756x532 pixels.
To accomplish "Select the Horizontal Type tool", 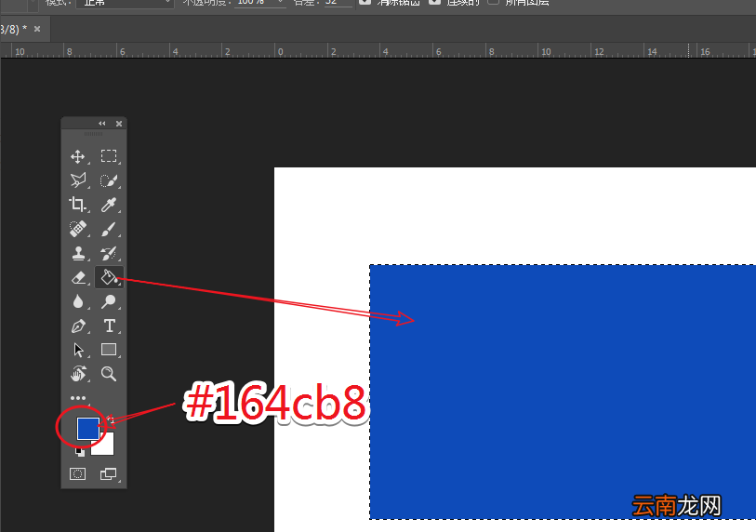I will coord(110,326).
